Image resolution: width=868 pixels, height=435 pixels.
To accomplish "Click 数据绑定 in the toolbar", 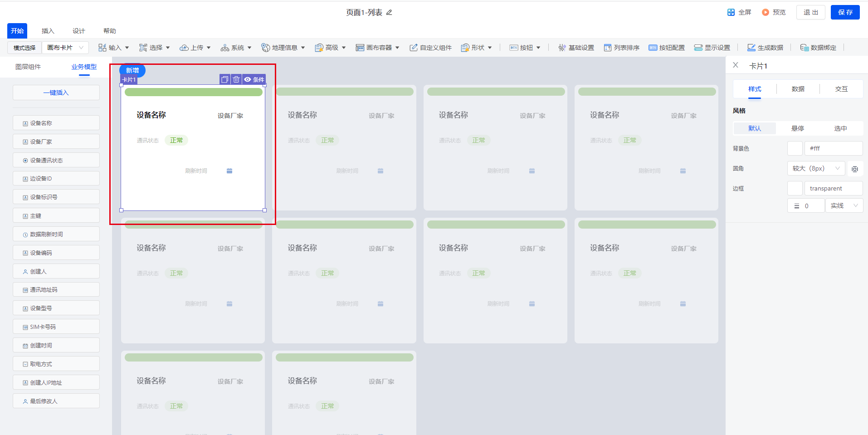I will (x=818, y=48).
